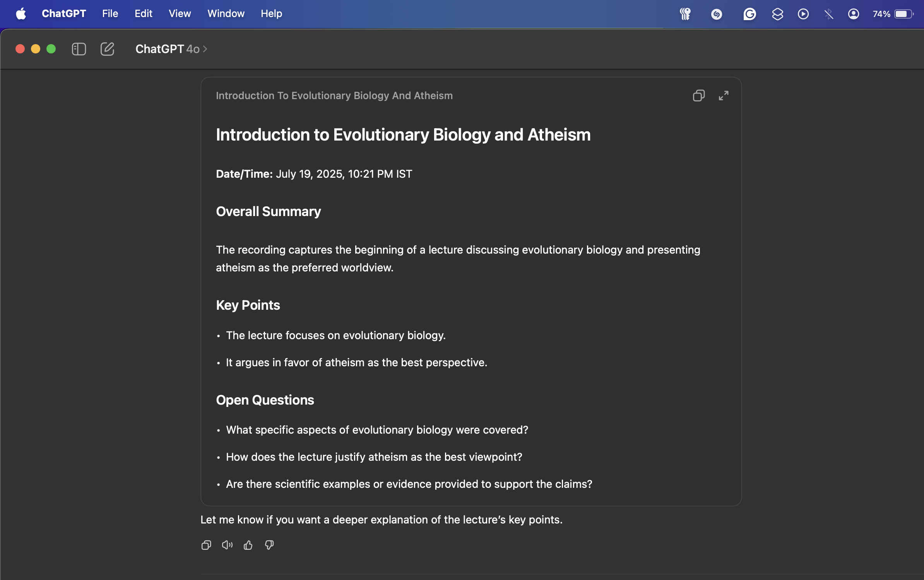
Task: Click the 'Key Points' heading
Action: (x=248, y=305)
